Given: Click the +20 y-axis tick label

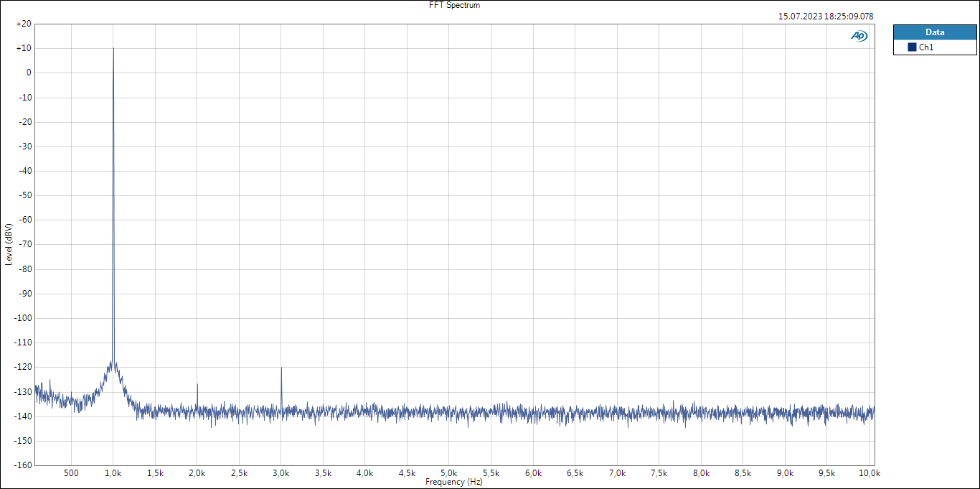Looking at the screenshot, I should 23,24.
